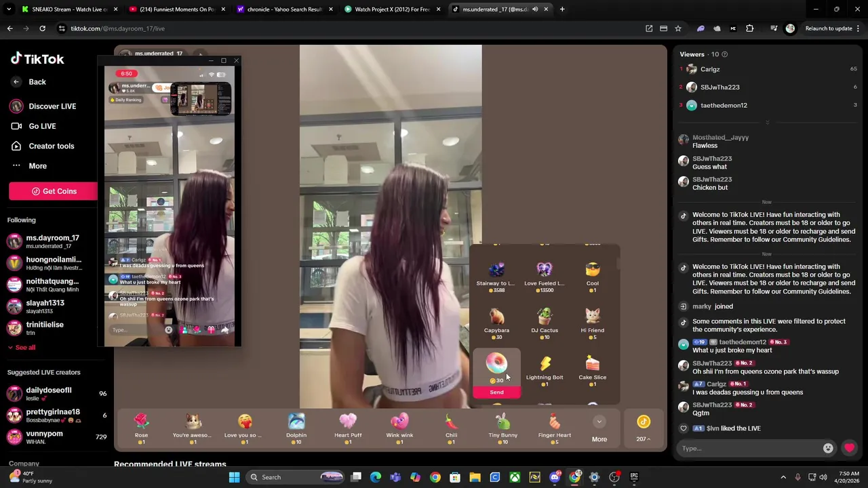Choose the Lightning Bolt gift
The width and height of the screenshot is (868, 488).
coord(545,371)
